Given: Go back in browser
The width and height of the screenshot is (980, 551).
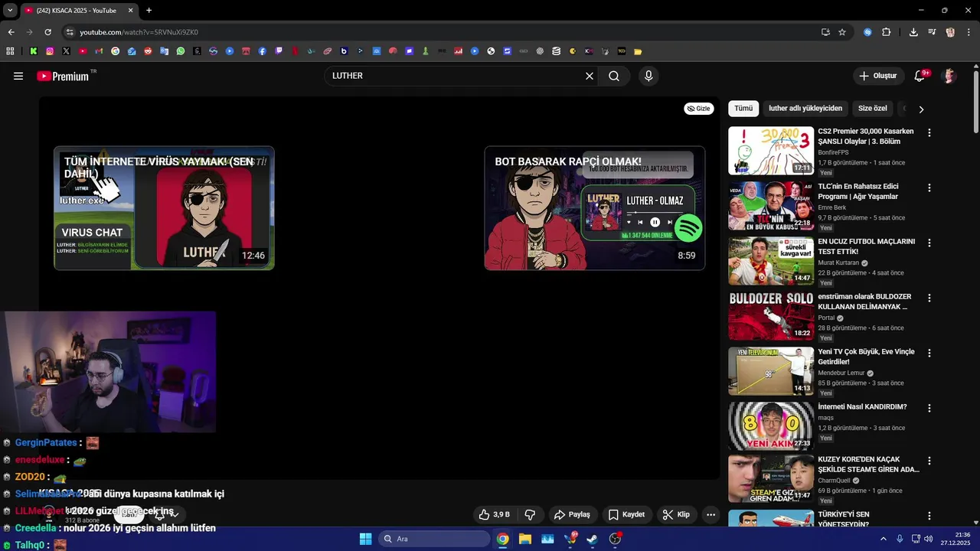Looking at the screenshot, I should point(11,32).
